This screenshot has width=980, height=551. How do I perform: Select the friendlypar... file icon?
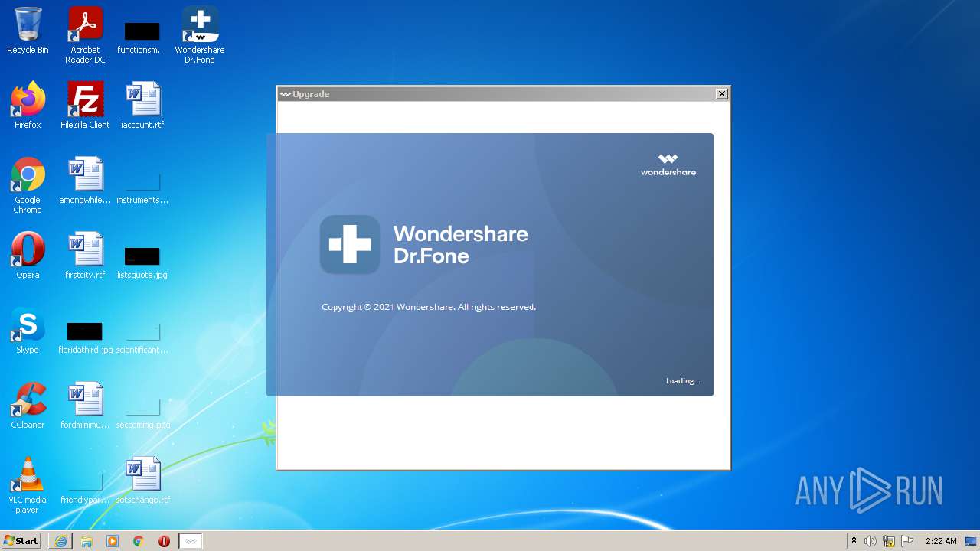pos(85,487)
